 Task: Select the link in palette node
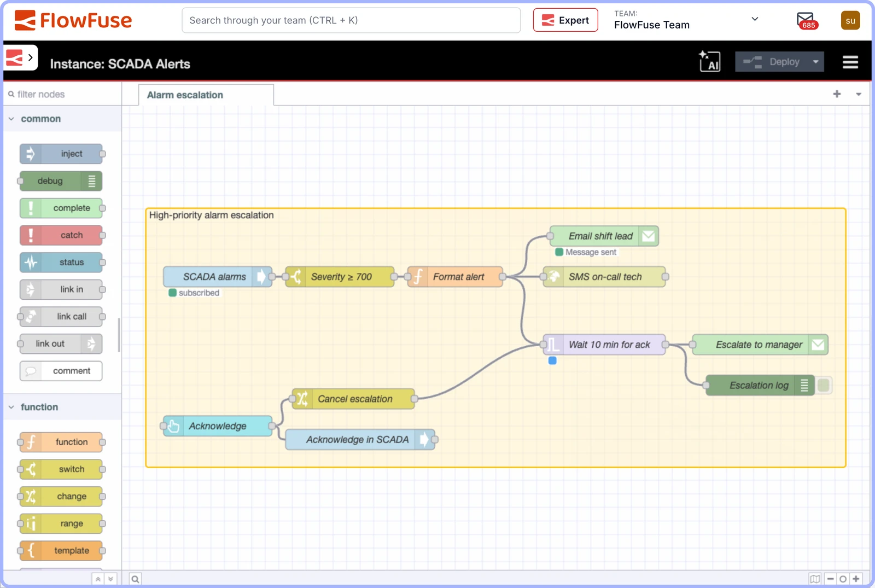pyautogui.click(x=61, y=289)
